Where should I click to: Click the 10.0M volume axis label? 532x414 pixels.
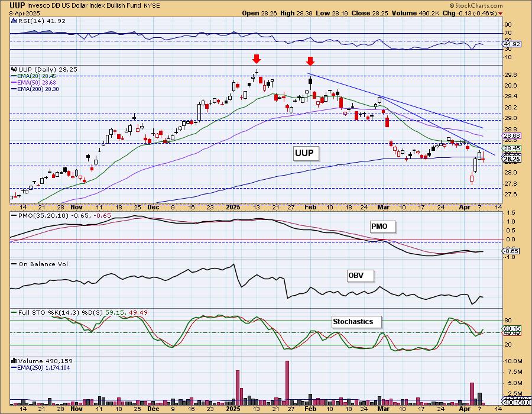coord(513,361)
